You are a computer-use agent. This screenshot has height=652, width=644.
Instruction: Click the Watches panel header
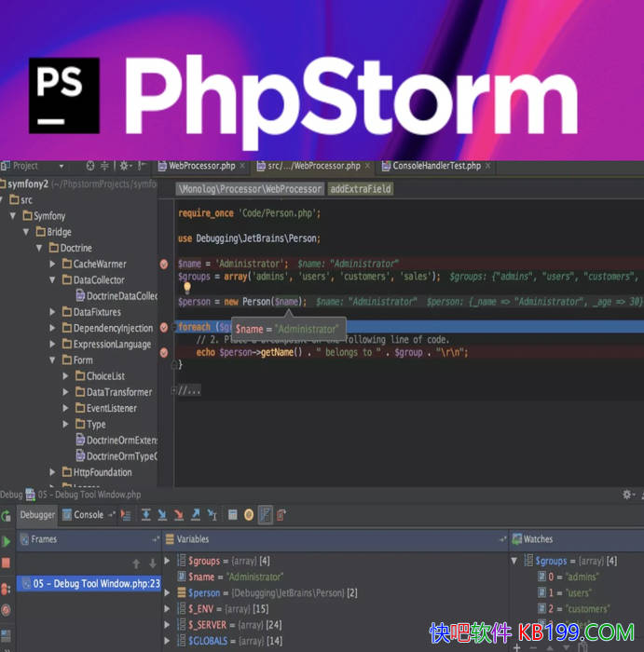coord(577,539)
